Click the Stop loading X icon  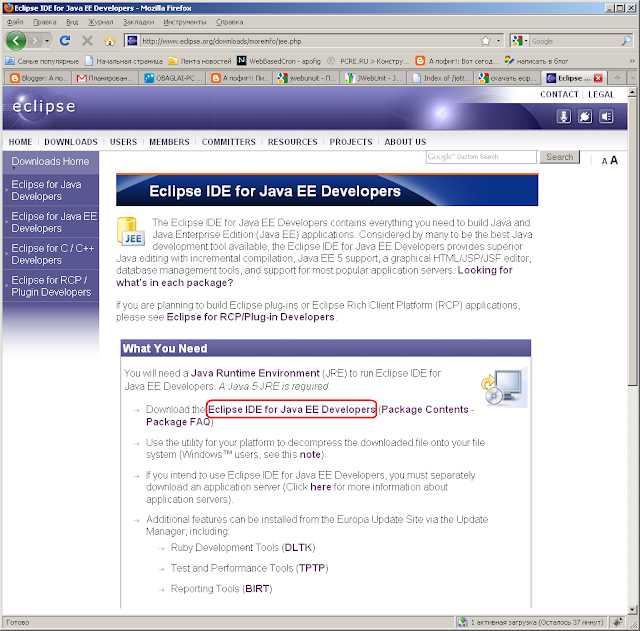(87, 41)
